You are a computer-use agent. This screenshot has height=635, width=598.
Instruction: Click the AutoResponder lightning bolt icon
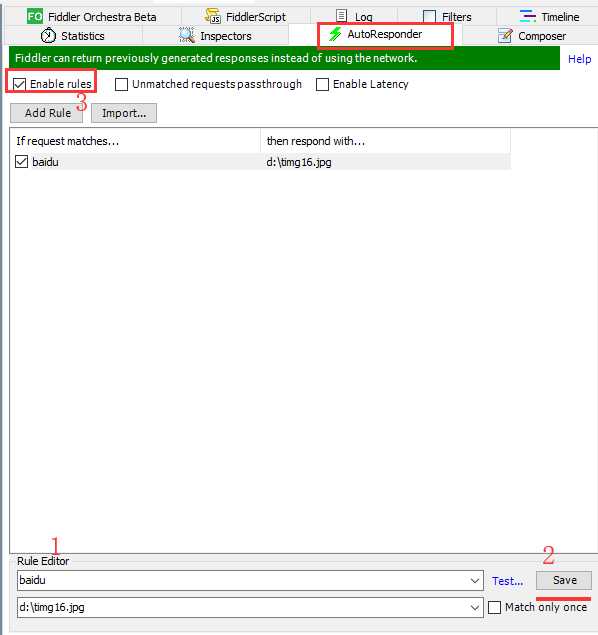point(335,34)
